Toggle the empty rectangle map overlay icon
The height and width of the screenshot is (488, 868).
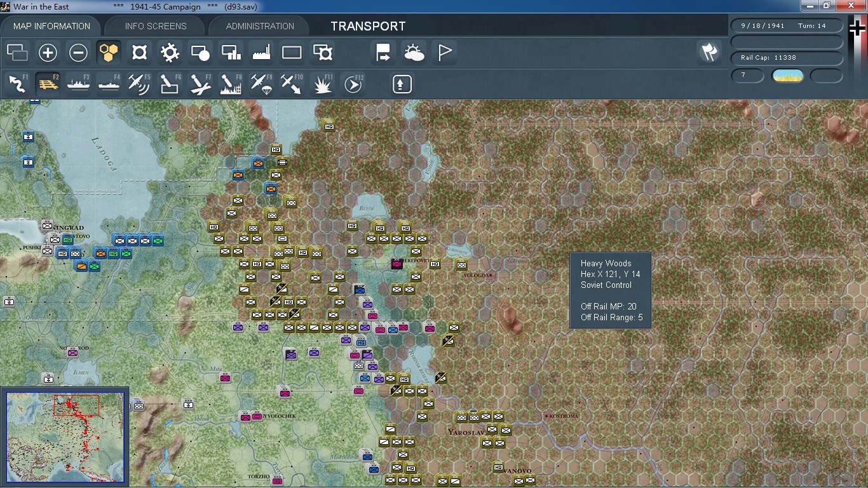[x=292, y=52]
